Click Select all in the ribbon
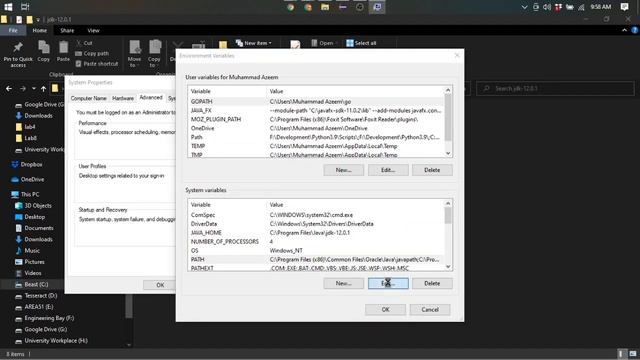The width and height of the screenshot is (640, 360). (361, 43)
